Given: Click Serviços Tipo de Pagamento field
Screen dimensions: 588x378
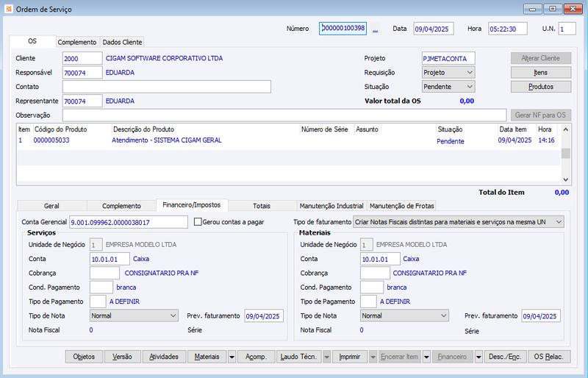Looking at the screenshot, I should (98, 302).
